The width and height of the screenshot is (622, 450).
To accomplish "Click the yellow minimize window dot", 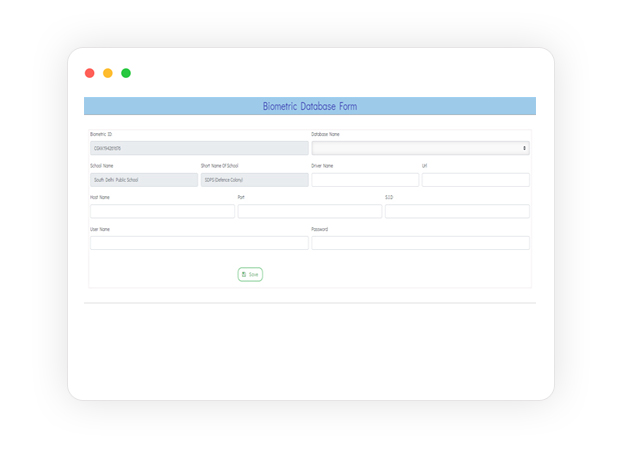I will click(x=108, y=73).
